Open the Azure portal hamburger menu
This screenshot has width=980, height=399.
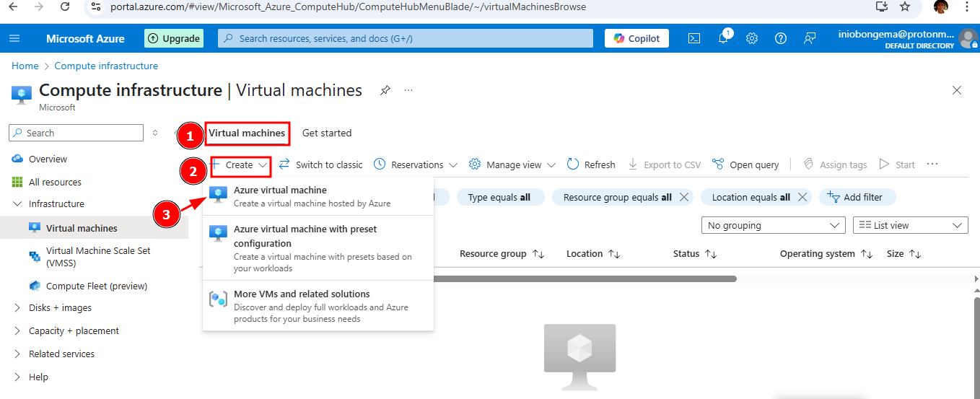(15, 38)
